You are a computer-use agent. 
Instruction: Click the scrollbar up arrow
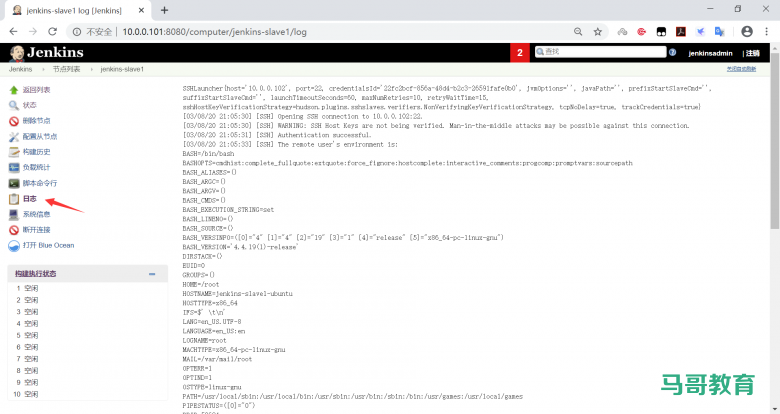click(775, 48)
